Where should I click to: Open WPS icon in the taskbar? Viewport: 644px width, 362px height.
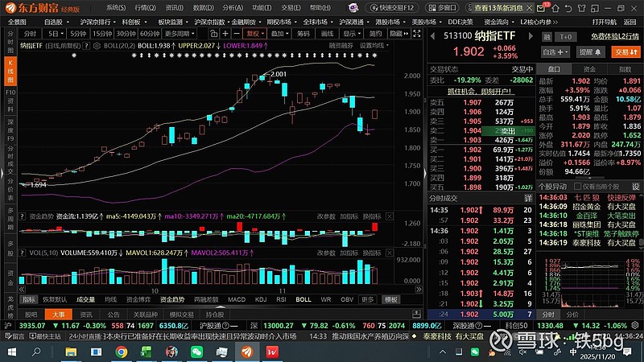[272, 352]
